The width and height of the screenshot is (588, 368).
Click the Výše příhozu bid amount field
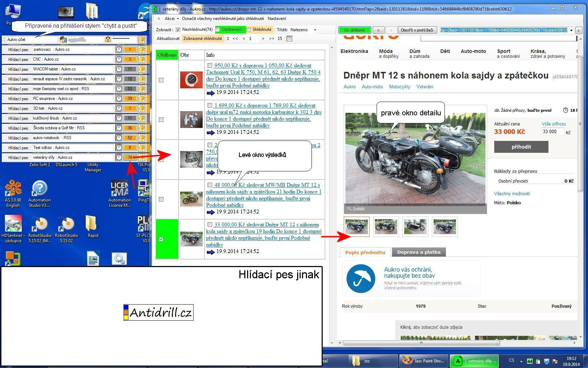point(553,132)
